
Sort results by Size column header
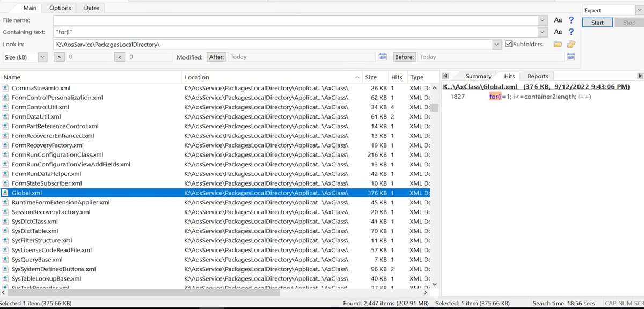pos(375,77)
